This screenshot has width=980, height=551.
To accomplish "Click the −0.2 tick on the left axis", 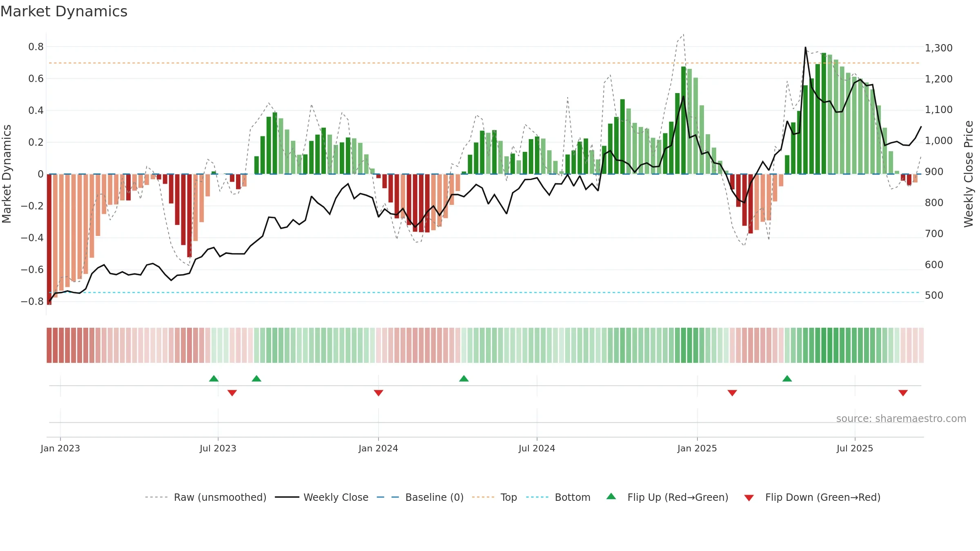I will (32, 206).
